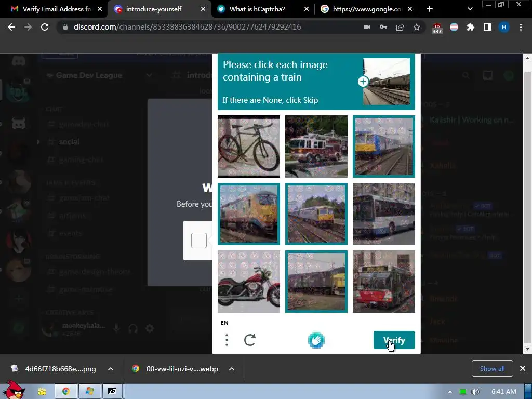Viewport: 532px width, 399px height.
Task: Refresh the captcha challenge with circular arrow
Action: point(250,340)
